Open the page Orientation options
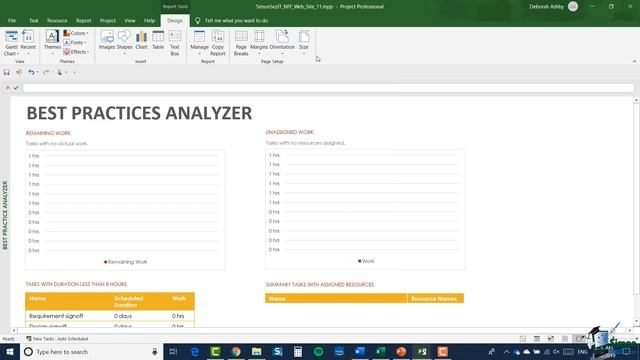640x360 pixels. (x=282, y=43)
